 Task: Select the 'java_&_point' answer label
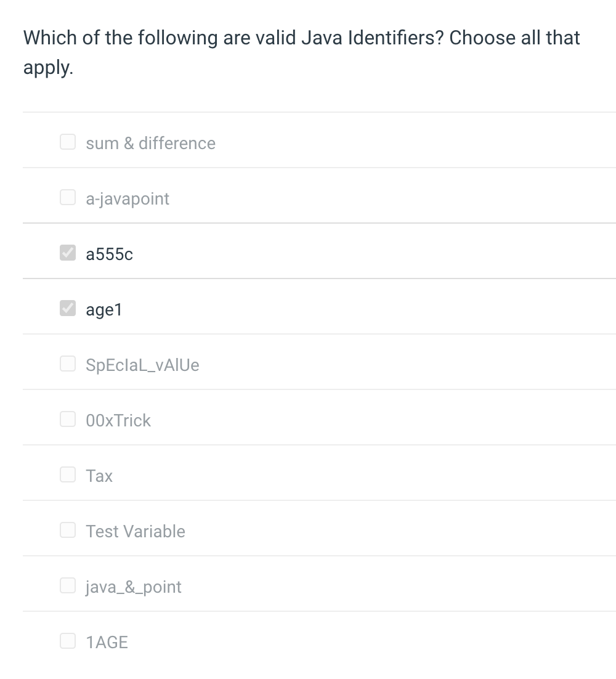(134, 587)
